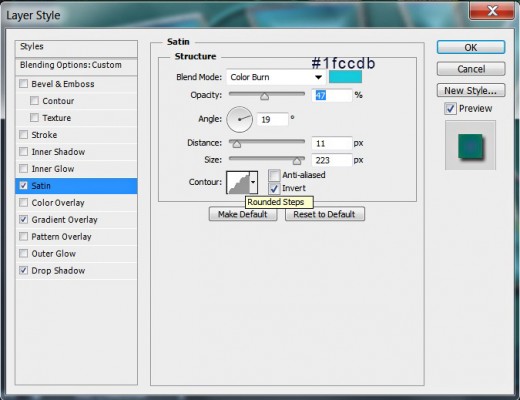
Task: Open the Blend Mode dropdown
Action: [276, 77]
